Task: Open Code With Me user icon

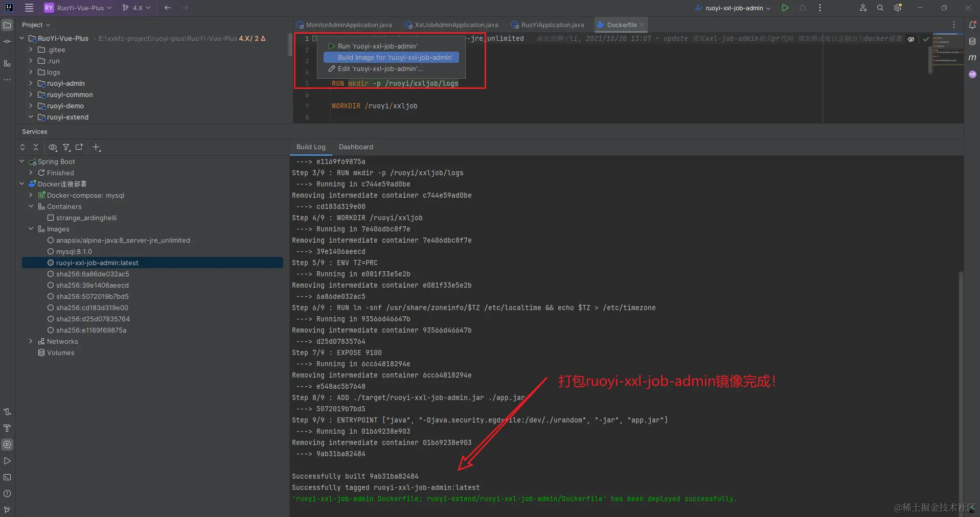Action: 863,8
